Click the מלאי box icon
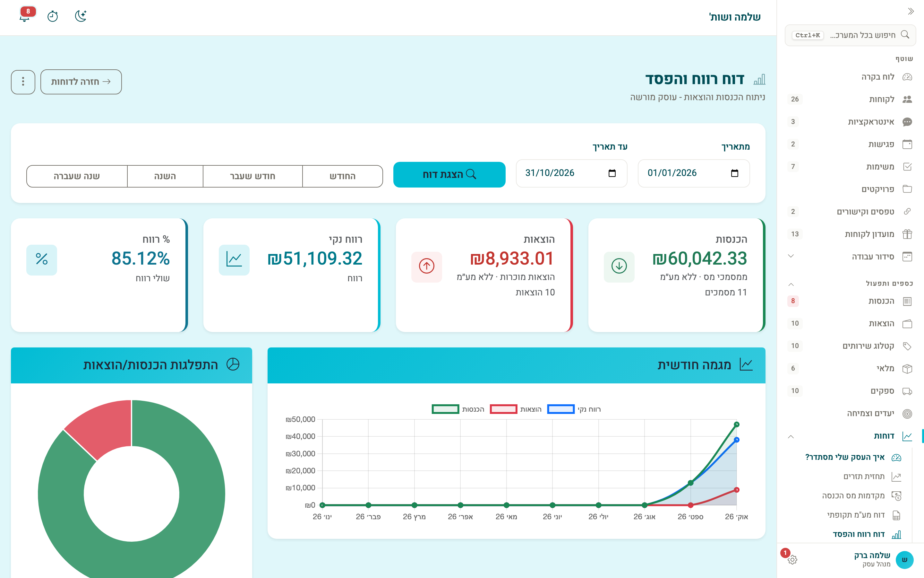This screenshot has width=924, height=578. 907,369
